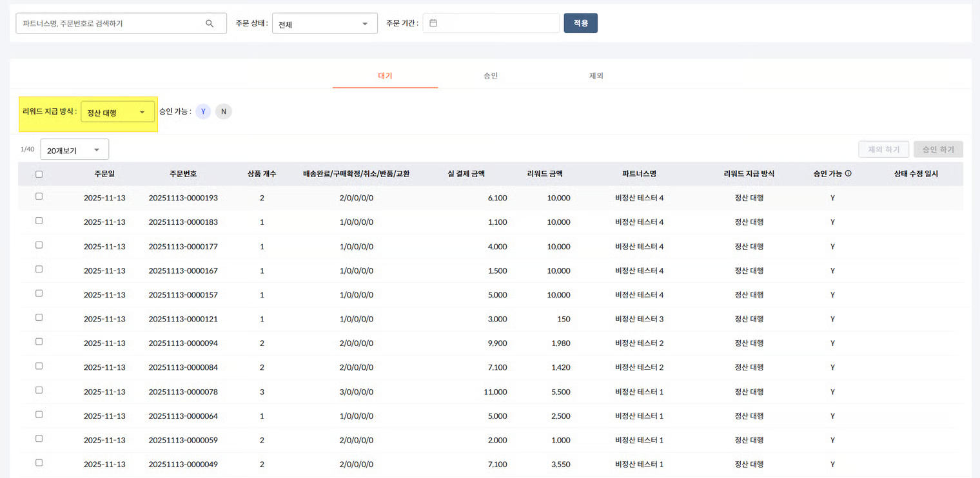The image size is (980, 478).
Task: Select the N 승인 가능 filter chip
Action: pos(223,111)
